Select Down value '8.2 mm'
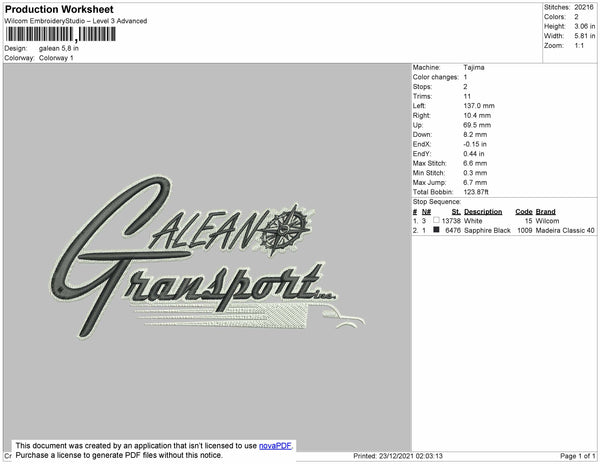Viewport: 600px width, 464px height. 475,135
